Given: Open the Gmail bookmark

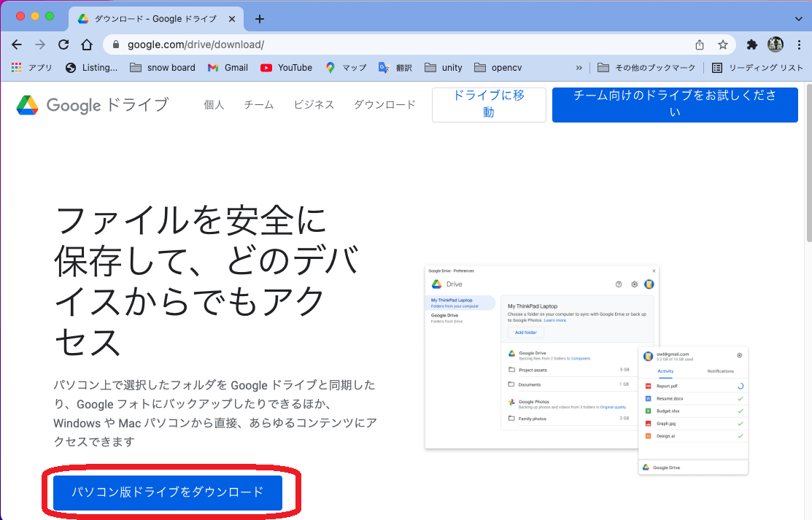Looking at the screenshot, I should (x=228, y=68).
